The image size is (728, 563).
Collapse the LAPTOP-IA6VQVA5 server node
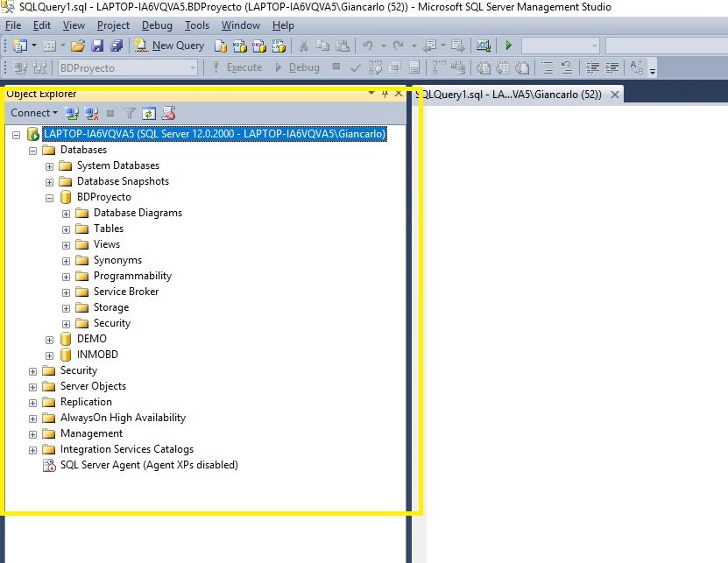17,135
